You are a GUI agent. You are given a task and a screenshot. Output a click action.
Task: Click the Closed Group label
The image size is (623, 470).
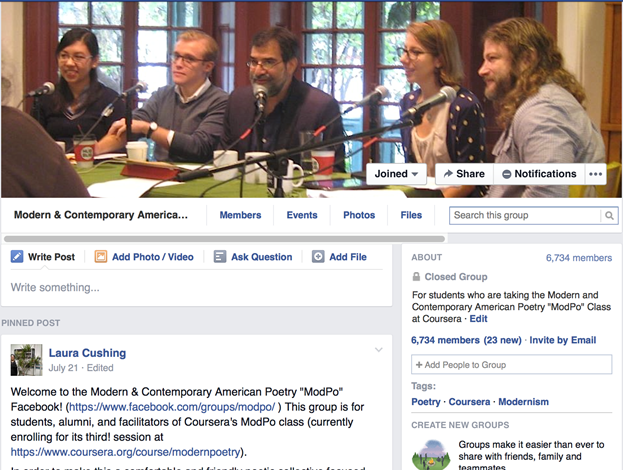[456, 277]
